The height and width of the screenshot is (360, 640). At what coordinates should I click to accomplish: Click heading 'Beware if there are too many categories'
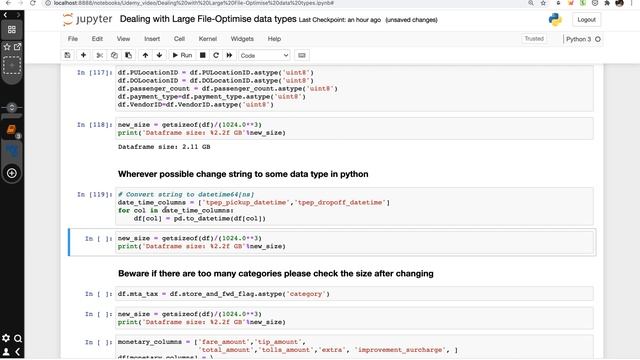pos(276,273)
